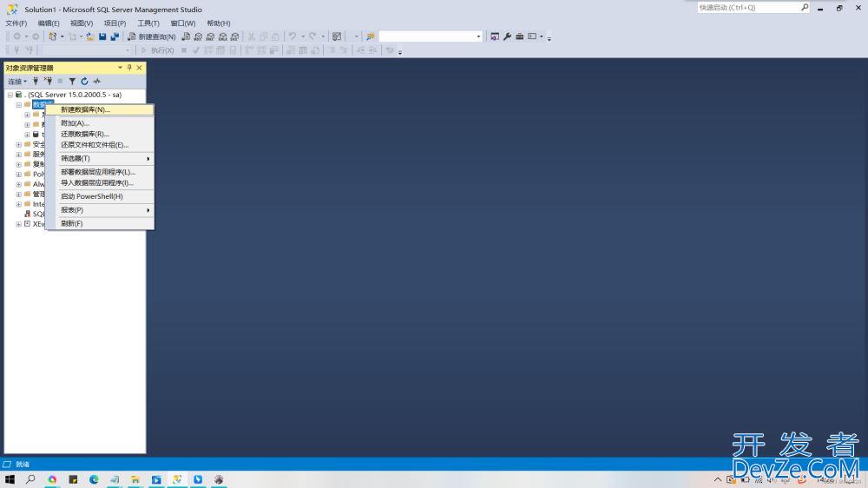Choose 还原数据库(R)... in context menu

coord(84,135)
